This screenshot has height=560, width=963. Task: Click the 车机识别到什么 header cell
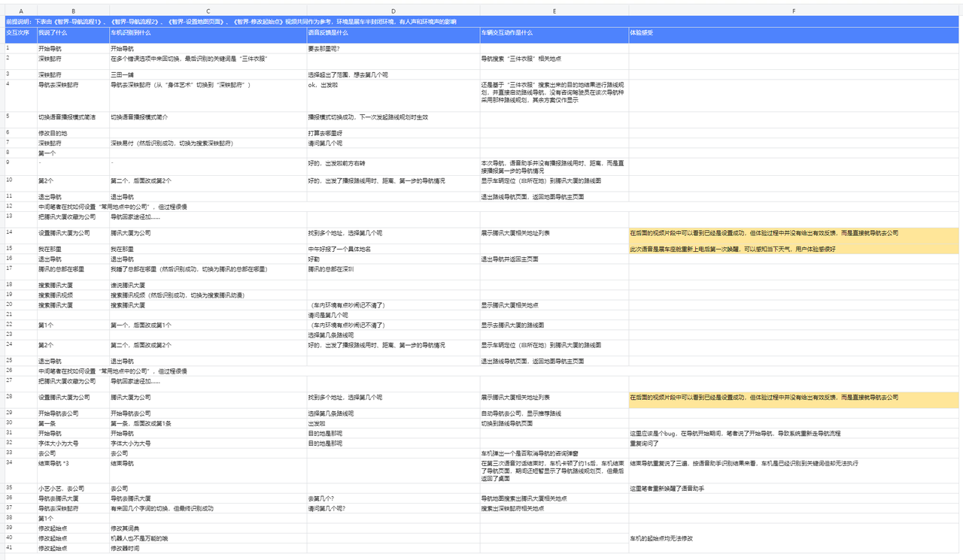point(208,35)
